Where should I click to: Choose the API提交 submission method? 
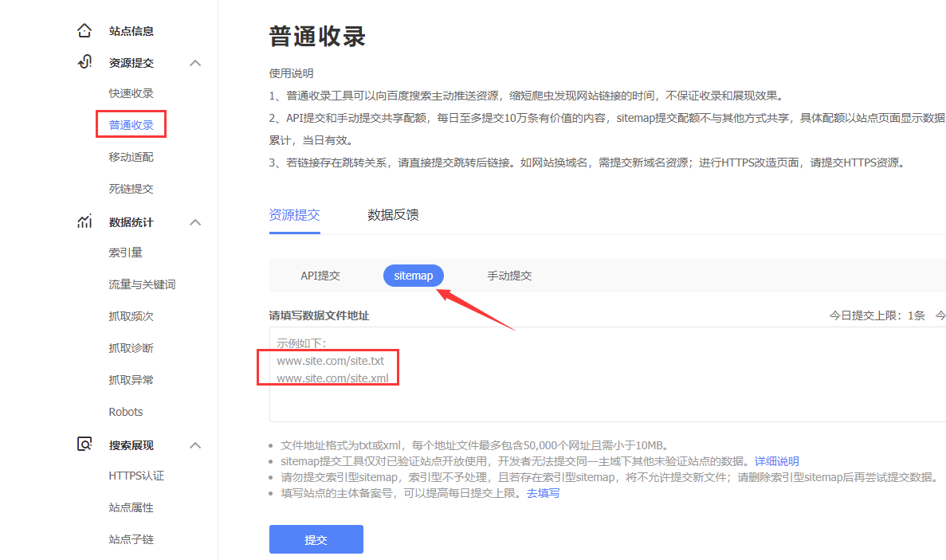pyautogui.click(x=320, y=276)
